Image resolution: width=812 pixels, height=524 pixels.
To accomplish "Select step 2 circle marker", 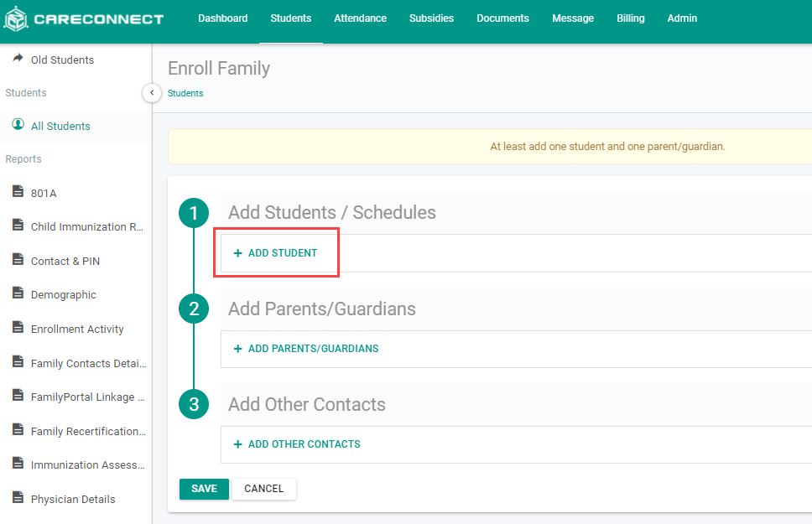I will [194, 309].
